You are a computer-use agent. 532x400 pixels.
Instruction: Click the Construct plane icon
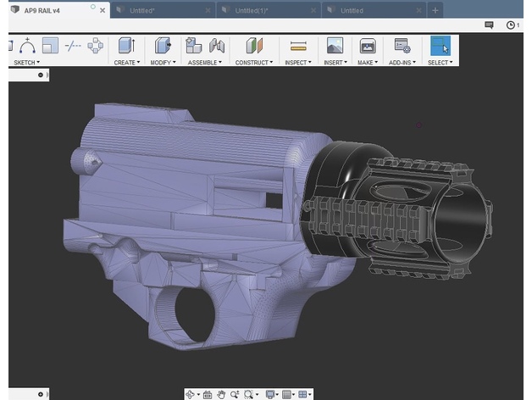(253, 46)
